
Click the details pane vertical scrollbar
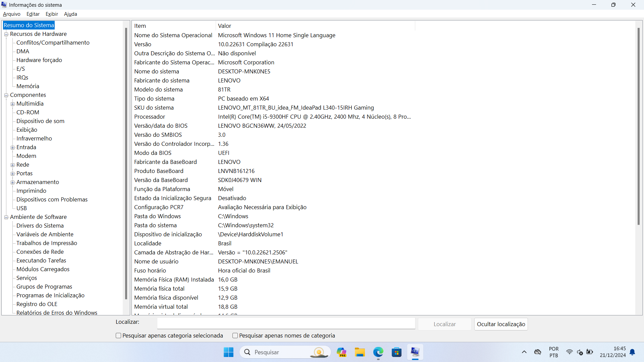[x=639, y=127]
